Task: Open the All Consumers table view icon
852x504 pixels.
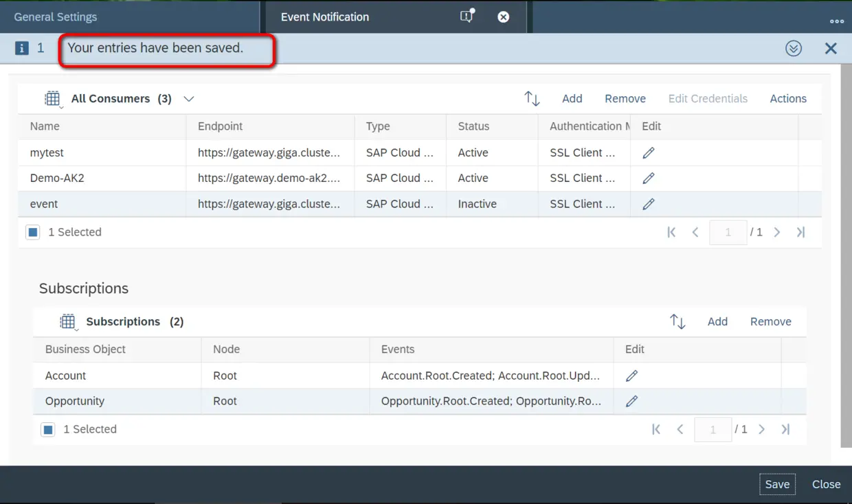Action: tap(53, 99)
